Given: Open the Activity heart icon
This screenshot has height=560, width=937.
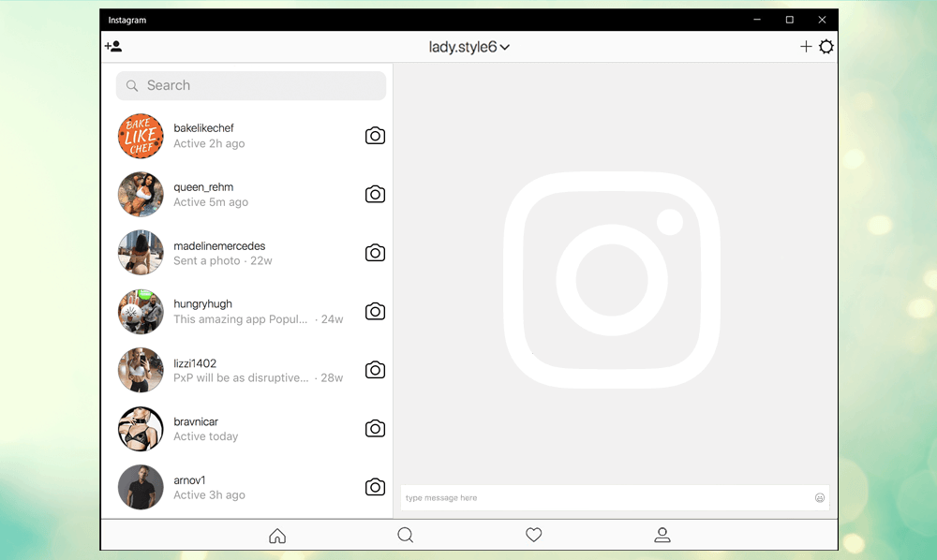Looking at the screenshot, I should tap(533, 534).
